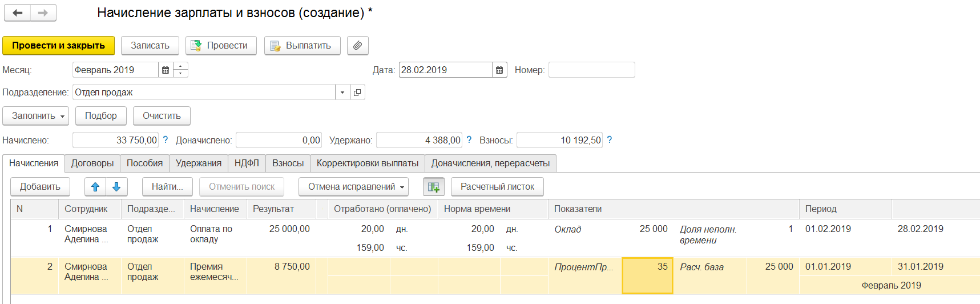Open the selected Подразделение with open-form icon
The image size is (980, 304).
pos(357,93)
